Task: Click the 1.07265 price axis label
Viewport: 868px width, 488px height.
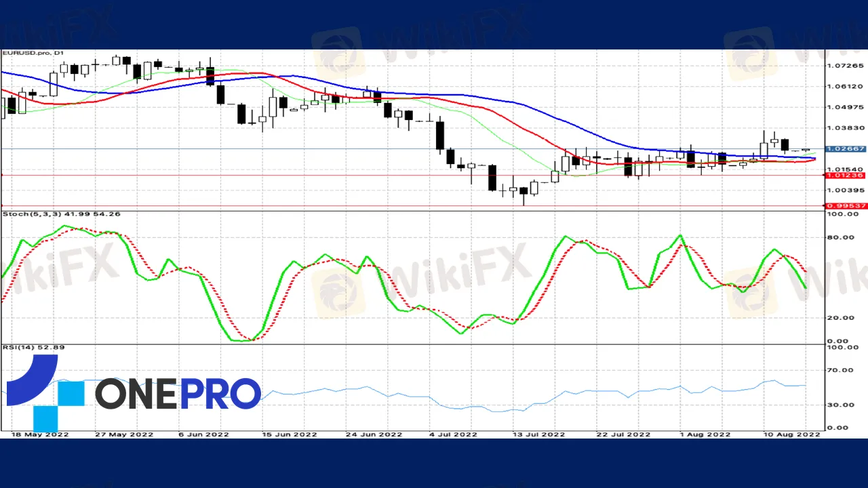Action: [x=844, y=66]
